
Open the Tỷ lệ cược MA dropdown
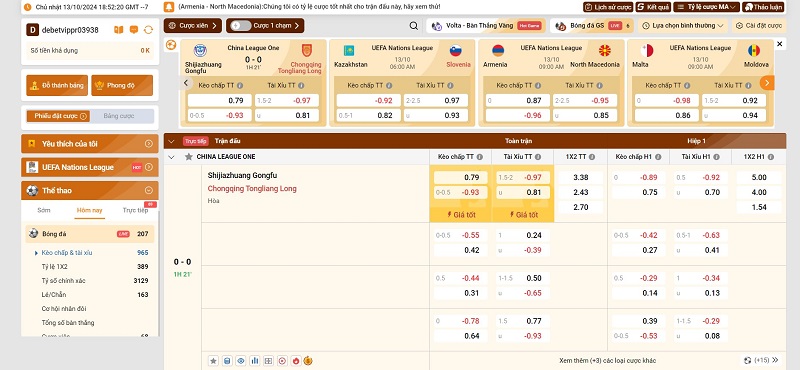click(706, 7)
